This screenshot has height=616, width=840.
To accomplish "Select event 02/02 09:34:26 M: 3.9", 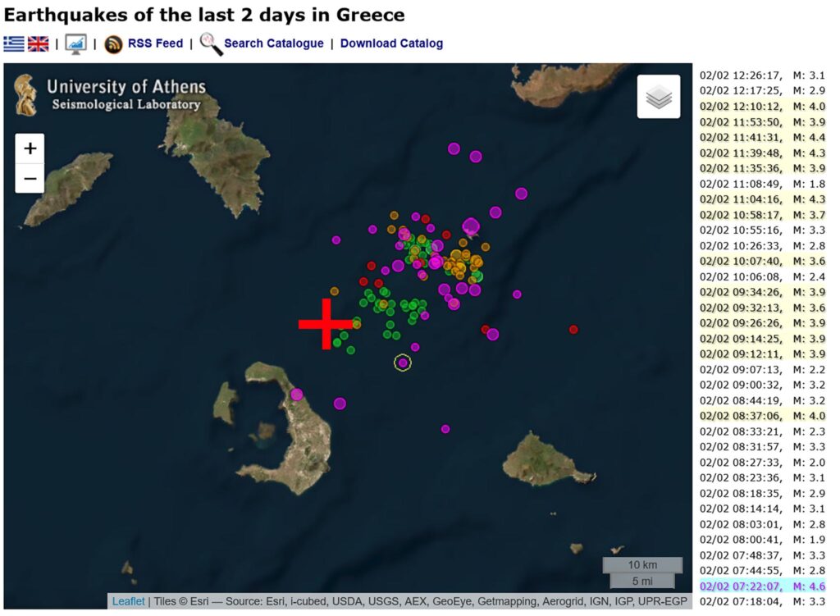I will coord(762,293).
